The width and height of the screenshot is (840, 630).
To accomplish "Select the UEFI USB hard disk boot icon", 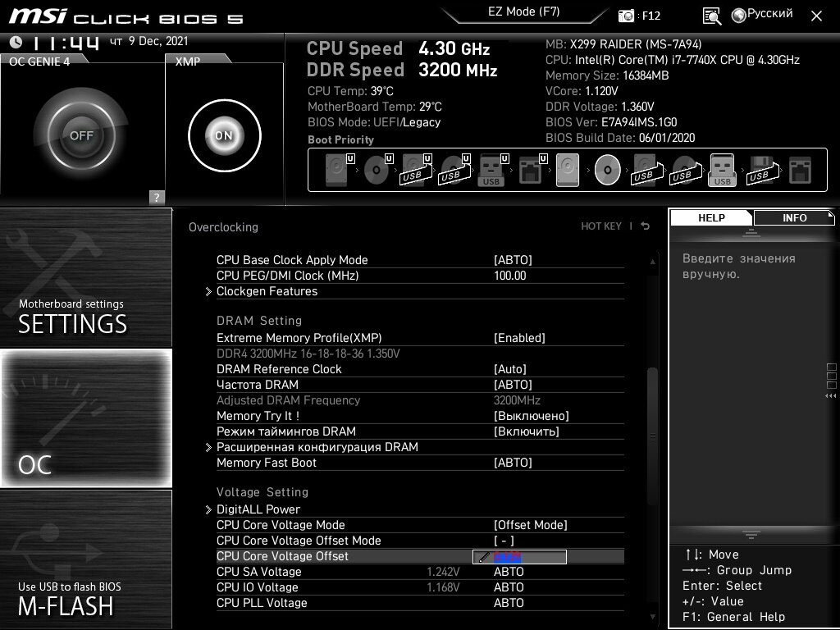I will pyautogui.click(x=416, y=170).
